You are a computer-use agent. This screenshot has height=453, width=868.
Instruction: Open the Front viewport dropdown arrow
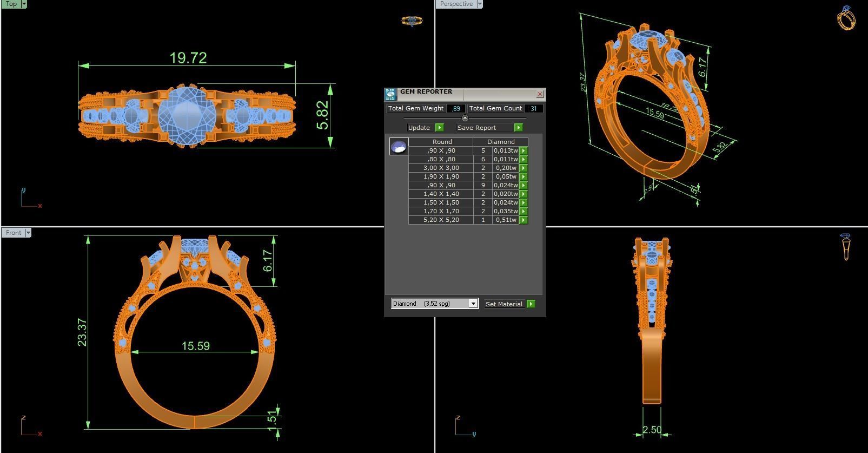tap(28, 233)
